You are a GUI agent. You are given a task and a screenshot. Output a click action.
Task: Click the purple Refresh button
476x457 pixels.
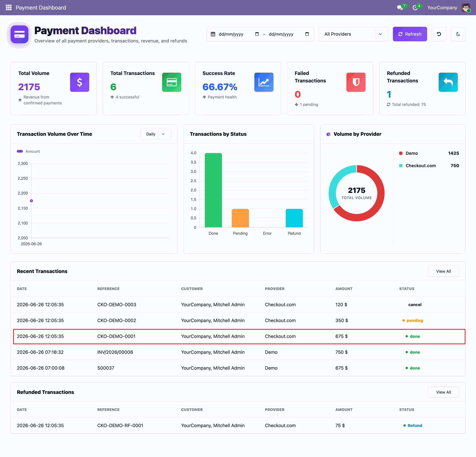pos(410,34)
